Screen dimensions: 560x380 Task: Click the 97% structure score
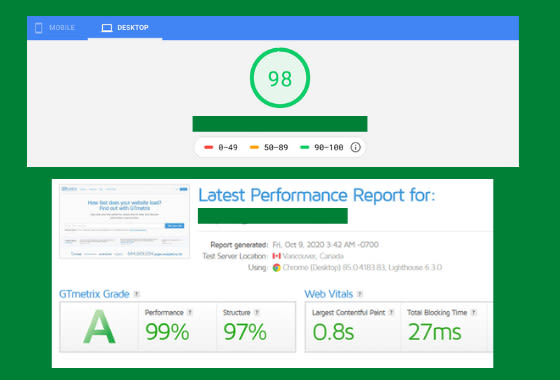(x=245, y=332)
